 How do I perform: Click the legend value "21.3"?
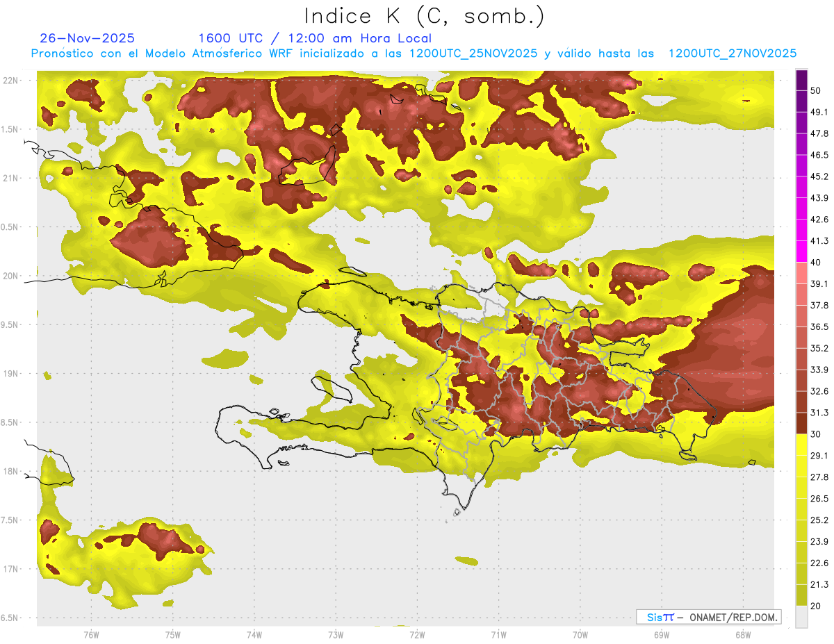point(819,585)
